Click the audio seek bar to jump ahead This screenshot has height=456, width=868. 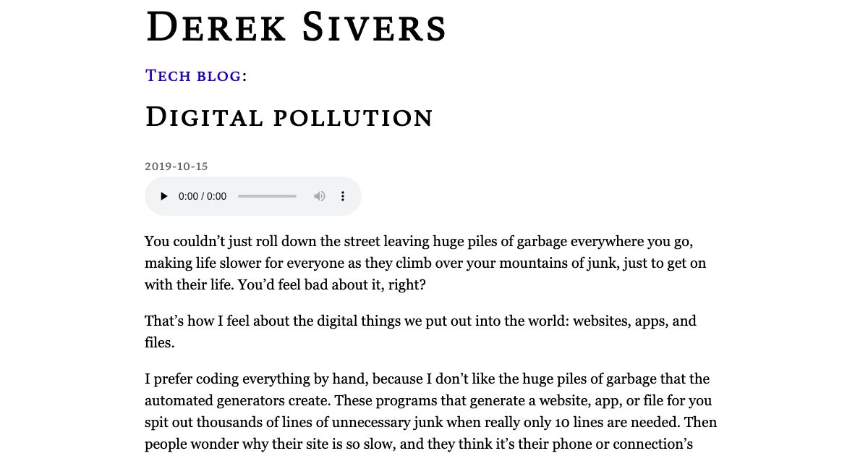point(268,196)
